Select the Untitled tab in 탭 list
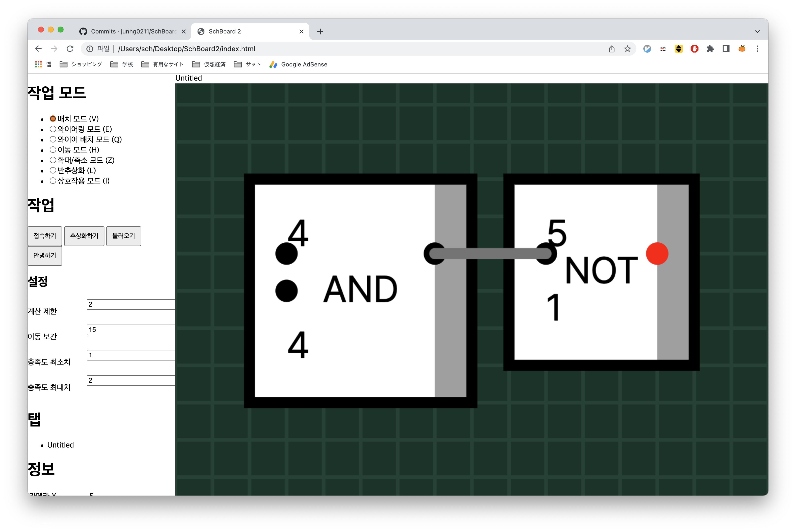796x532 pixels. tap(60, 445)
